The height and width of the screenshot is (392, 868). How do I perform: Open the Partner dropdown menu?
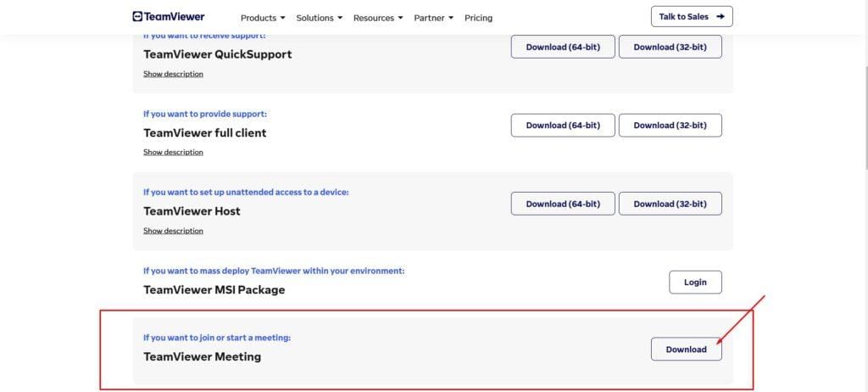tap(433, 18)
